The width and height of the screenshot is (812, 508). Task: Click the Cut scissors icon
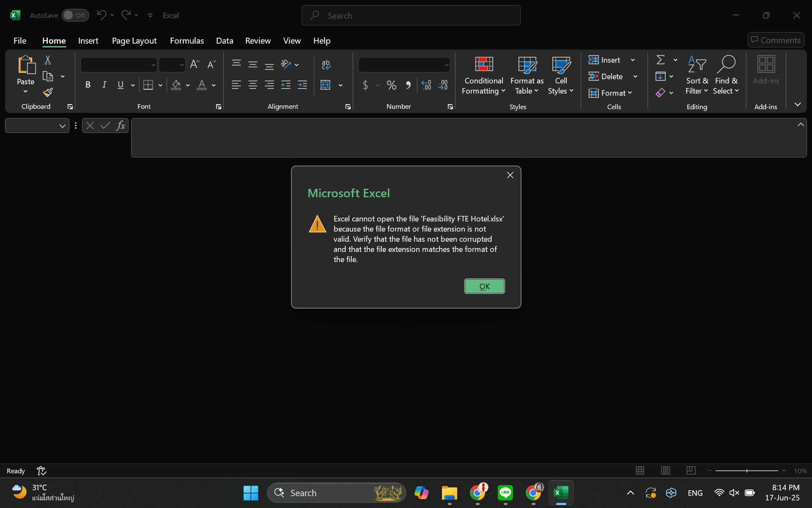(x=48, y=60)
